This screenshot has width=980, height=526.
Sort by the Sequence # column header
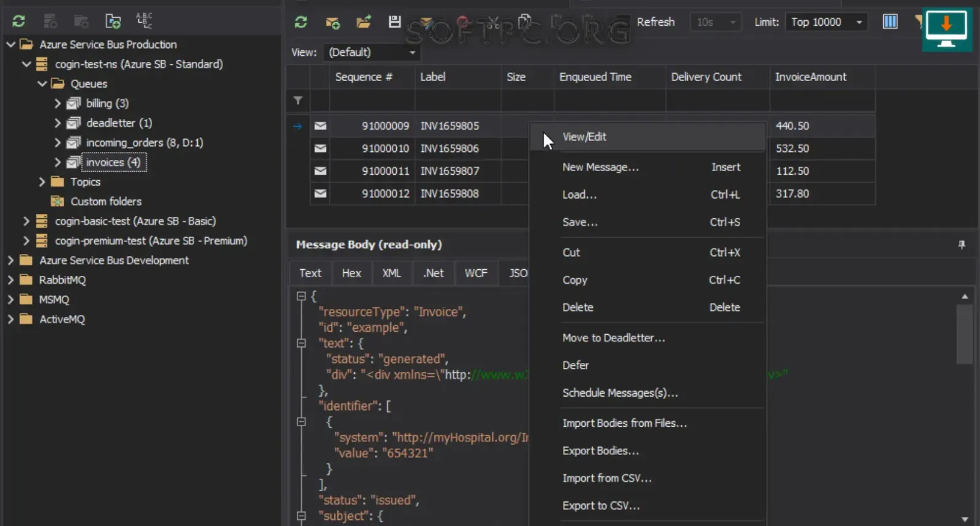(372, 77)
